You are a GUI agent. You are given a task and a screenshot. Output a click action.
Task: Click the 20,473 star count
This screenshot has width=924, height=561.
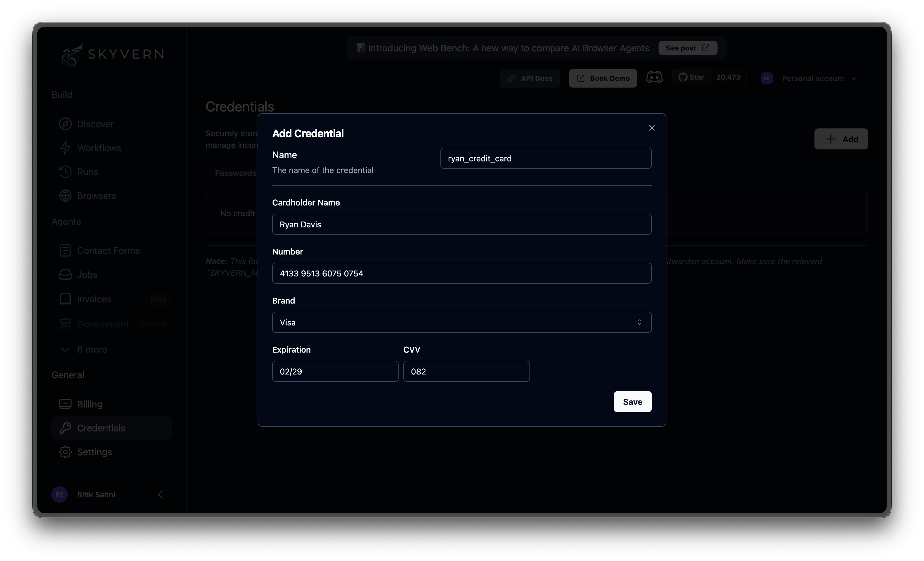728,77
